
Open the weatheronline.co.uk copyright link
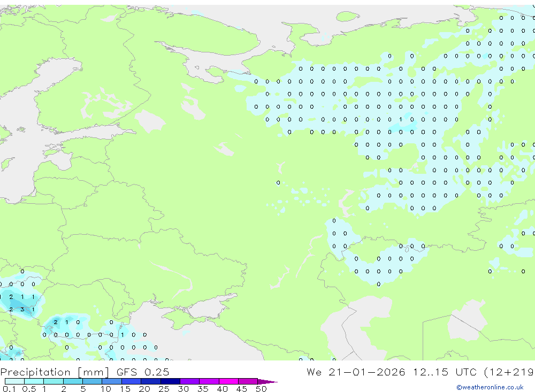click(x=490, y=387)
